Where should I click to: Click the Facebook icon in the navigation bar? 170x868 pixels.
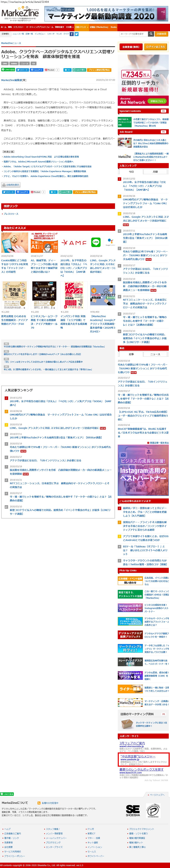(72, 34)
